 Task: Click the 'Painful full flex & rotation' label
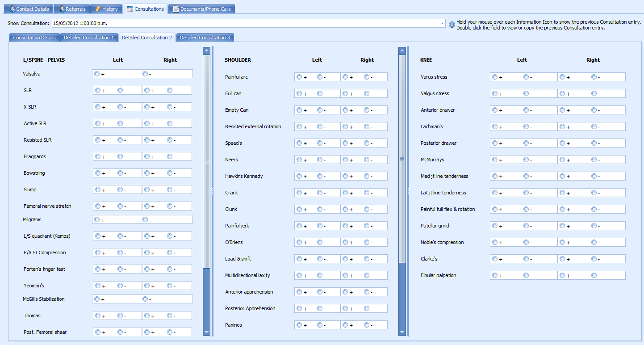[448, 209]
